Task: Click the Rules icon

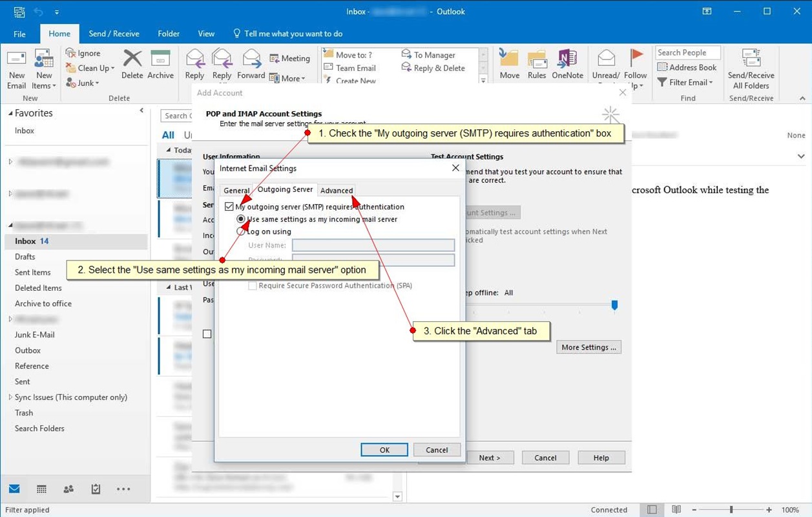Action: 537,58
